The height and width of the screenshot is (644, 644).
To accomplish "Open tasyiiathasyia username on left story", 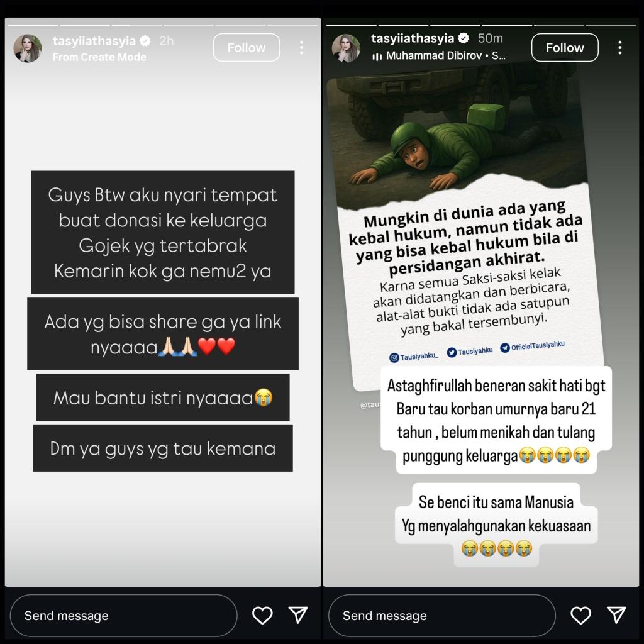I will pyautogui.click(x=94, y=41).
